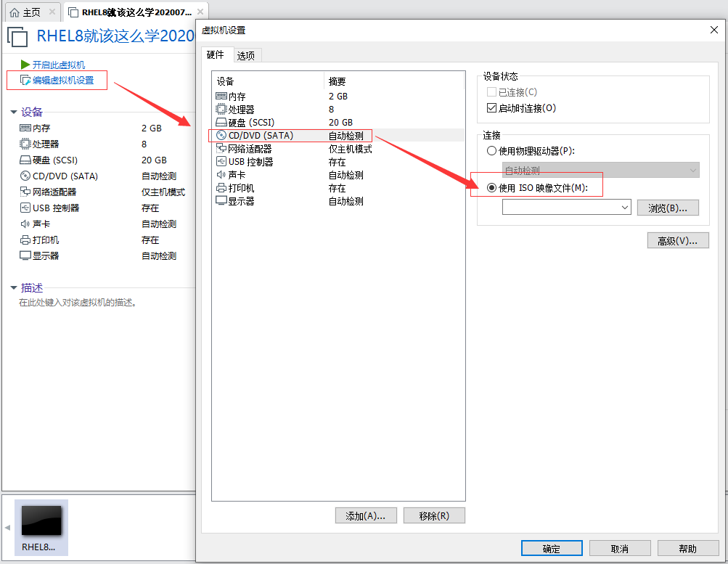This screenshot has height=564, width=728.
Task: Open the 自动检测 physical drive dropdown
Action: coord(601,170)
